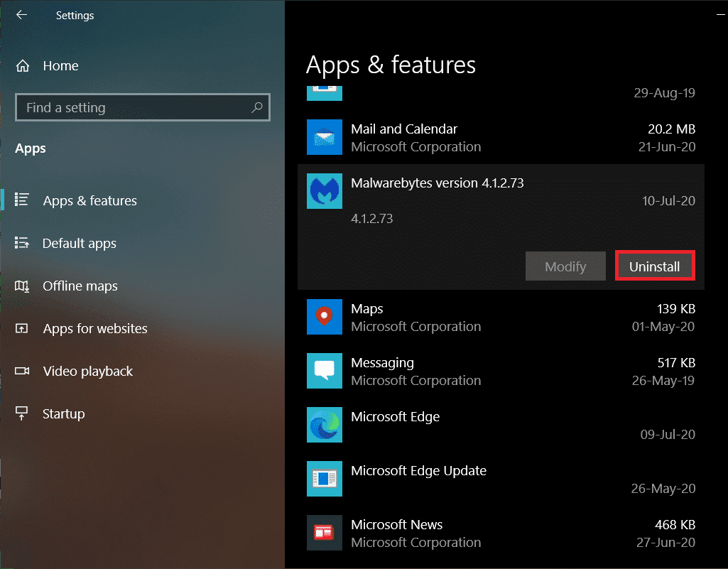Click the Mail and Calendar icon
728x569 pixels.
coord(325,138)
